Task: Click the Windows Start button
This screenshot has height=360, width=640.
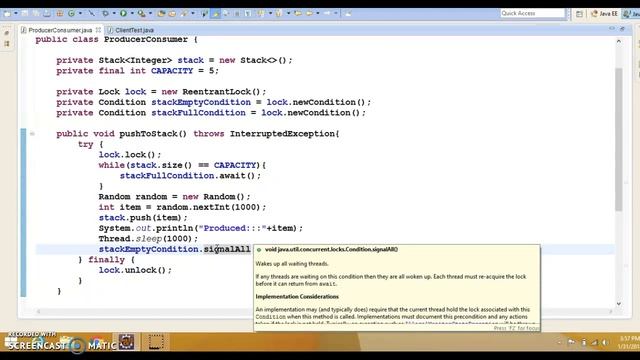Action: 11,342
